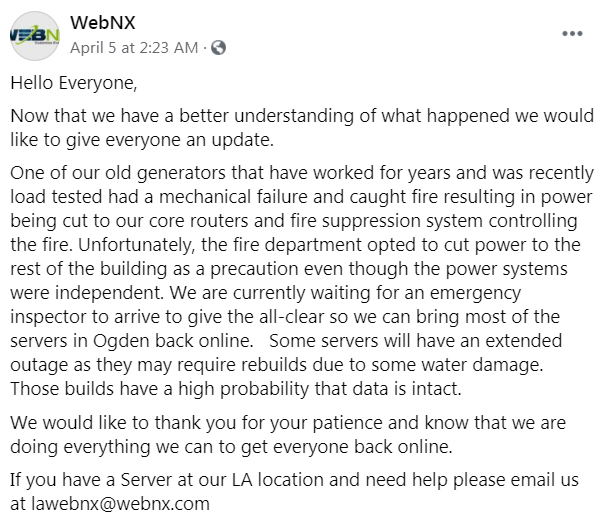
Task: Click the lawebnx@webnx.com email address
Action: 120,504
